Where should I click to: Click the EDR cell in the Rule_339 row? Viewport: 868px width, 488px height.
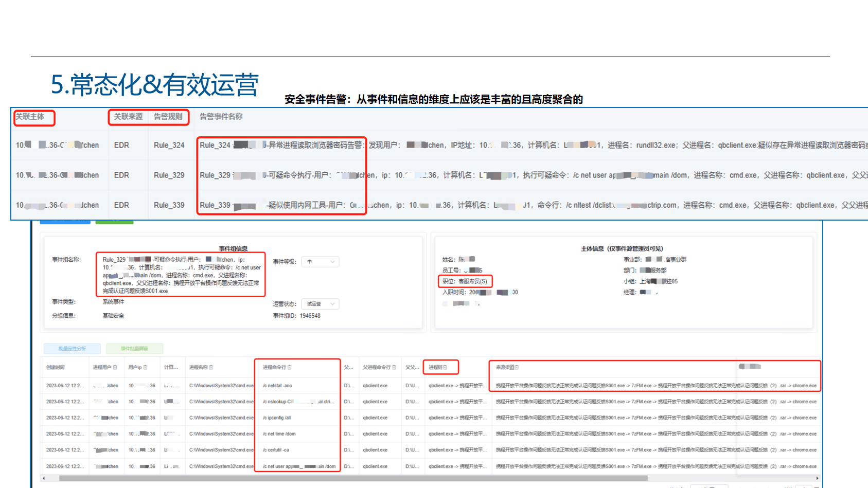[x=121, y=205]
